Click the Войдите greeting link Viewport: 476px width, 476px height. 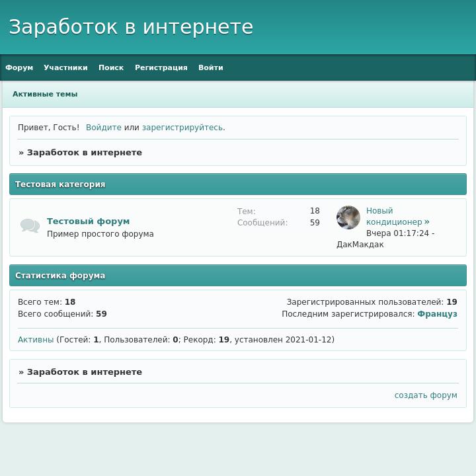104,128
